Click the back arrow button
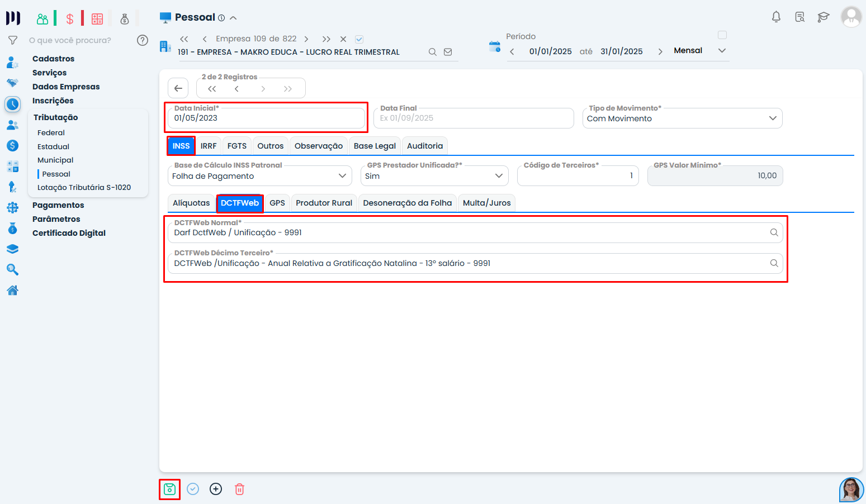This screenshot has width=866, height=504. click(178, 88)
